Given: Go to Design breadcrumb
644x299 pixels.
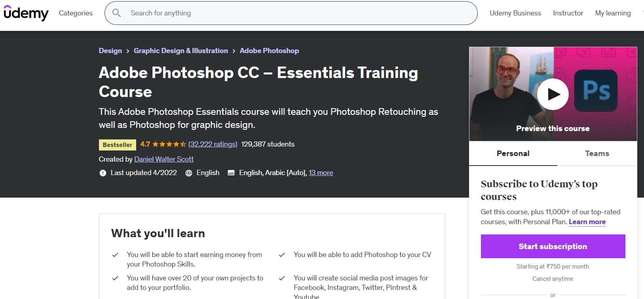Looking at the screenshot, I should tap(110, 51).
